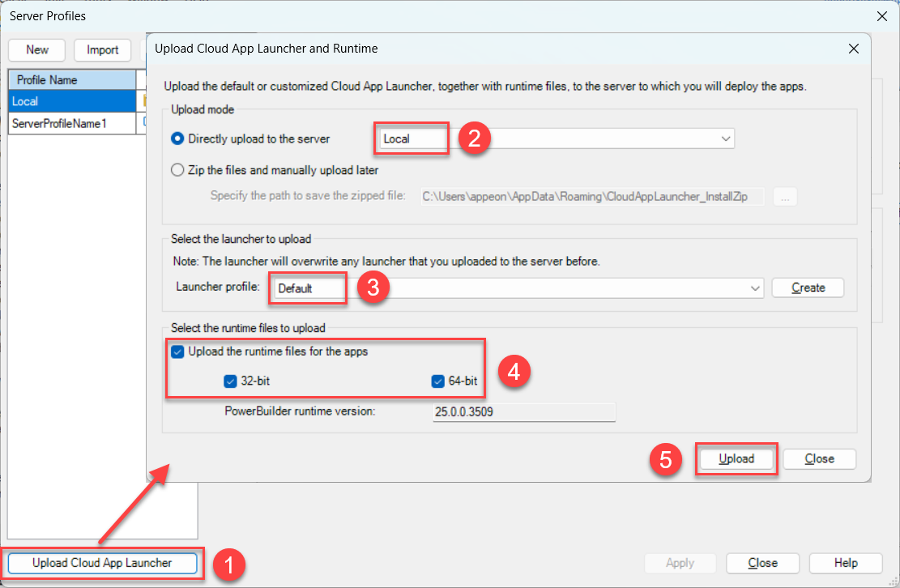
Task: Click the PowerBuilder runtime version field
Action: (x=523, y=411)
